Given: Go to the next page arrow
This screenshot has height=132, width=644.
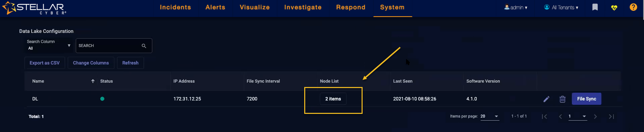Looking at the screenshot, I should pyautogui.click(x=595, y=117).
